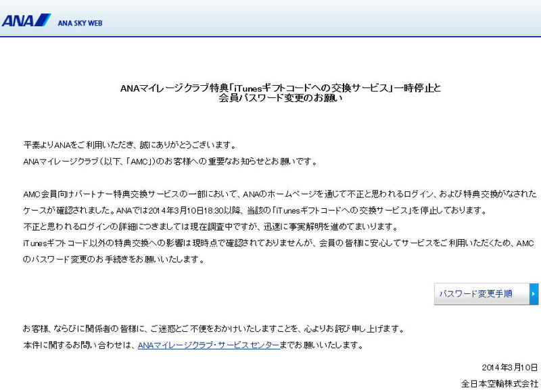Click the heading line mentioning iTunesギフトコードへの交換サービス
541x392 pixels.
280,89
